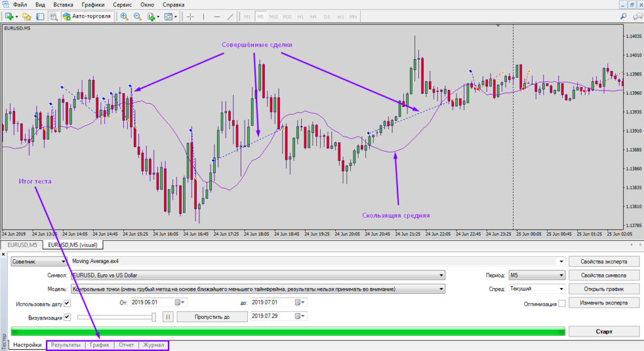Select the crosshair tool

click(190, 16)
